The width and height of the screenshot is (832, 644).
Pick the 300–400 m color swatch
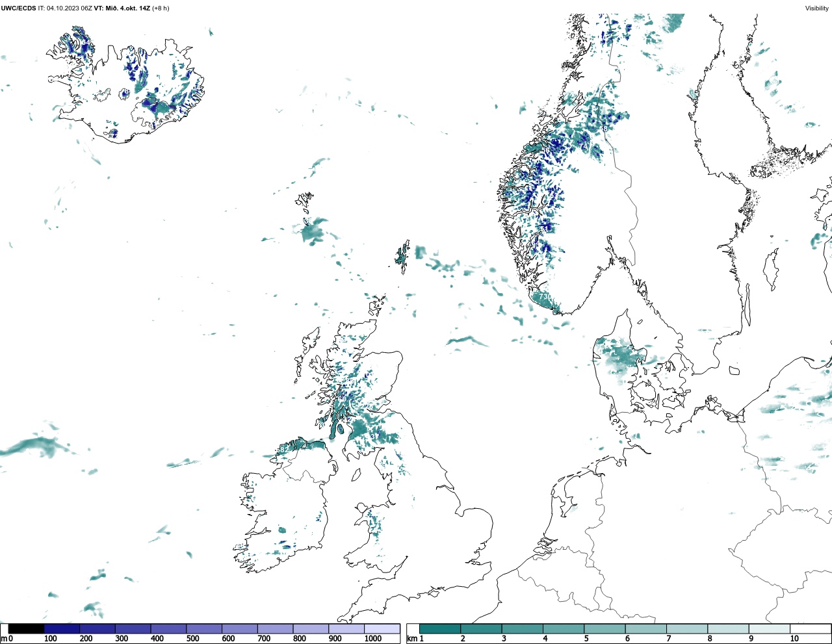[133, 629]
